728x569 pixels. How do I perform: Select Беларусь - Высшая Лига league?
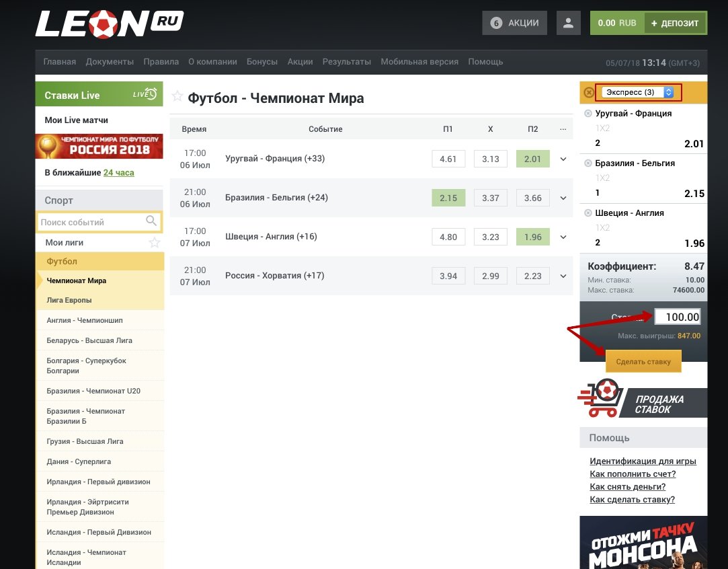pyautogui.click(x=99, y=340)
